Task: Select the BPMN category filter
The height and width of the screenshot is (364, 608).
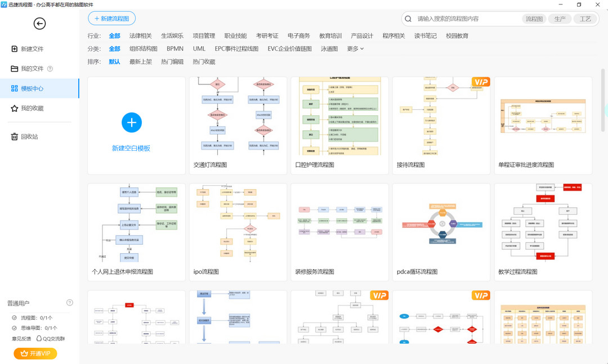Action: point(175,48)
